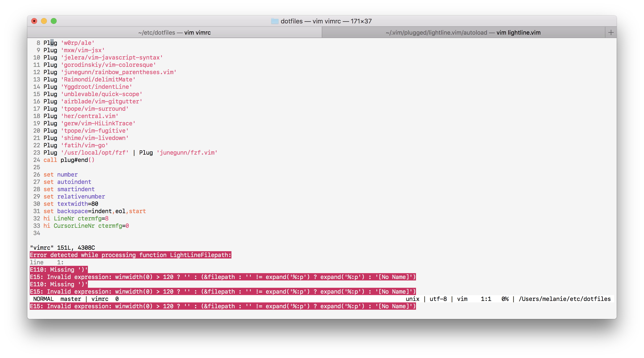Open a new terminal tab with the plus button
Image resolution: width=644 pixels, height=358 pixels.
click(611, 32)
